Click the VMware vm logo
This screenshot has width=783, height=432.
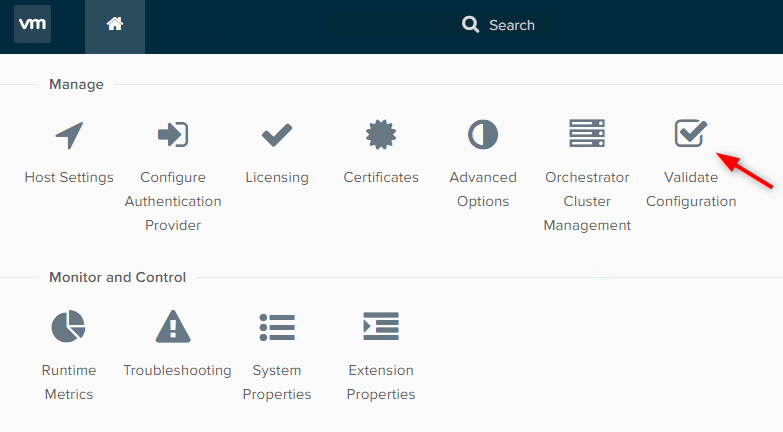[32, 24]
